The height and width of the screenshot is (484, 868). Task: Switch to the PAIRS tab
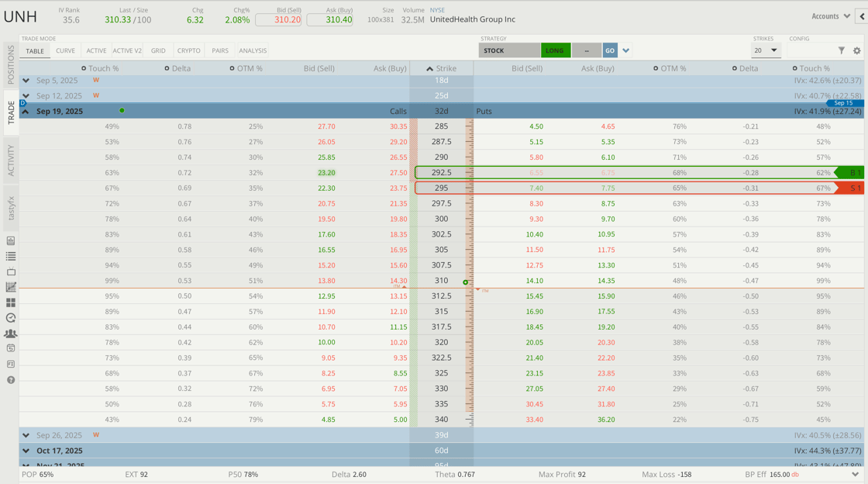(x=220, y=50)
